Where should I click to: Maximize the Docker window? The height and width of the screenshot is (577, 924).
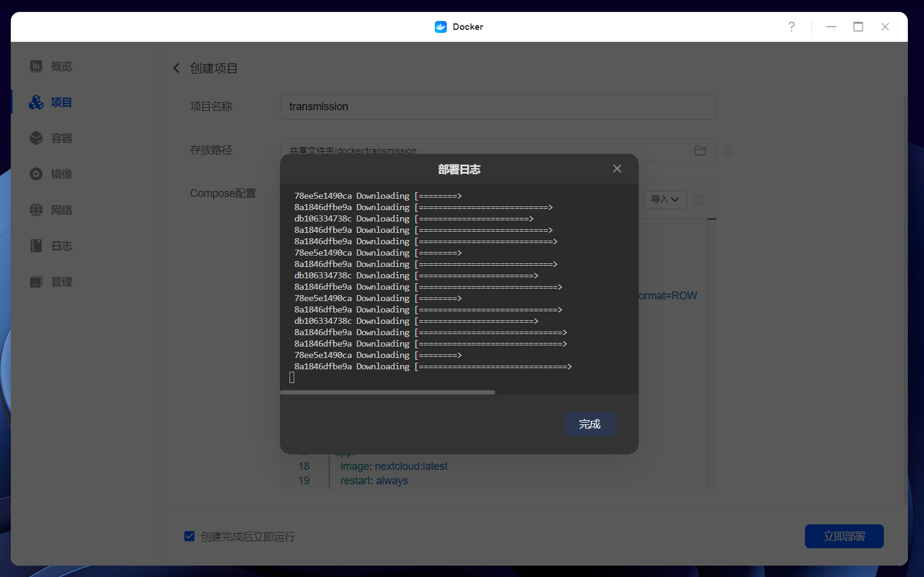click(x=858, y=27)
